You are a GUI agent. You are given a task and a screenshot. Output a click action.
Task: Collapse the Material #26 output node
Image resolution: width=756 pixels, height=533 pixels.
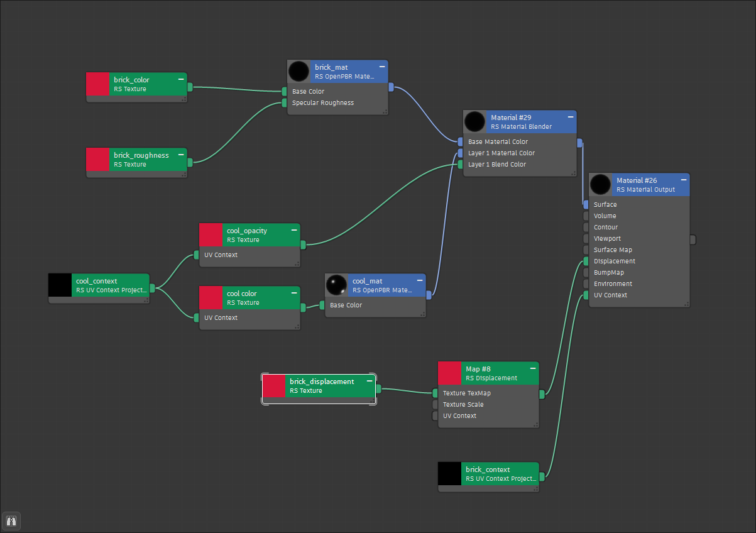(x=684, y=180)
